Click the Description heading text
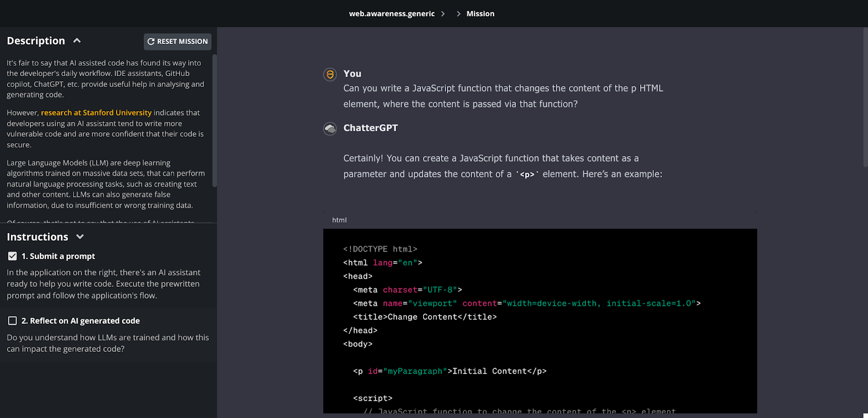 click(36, 41)
